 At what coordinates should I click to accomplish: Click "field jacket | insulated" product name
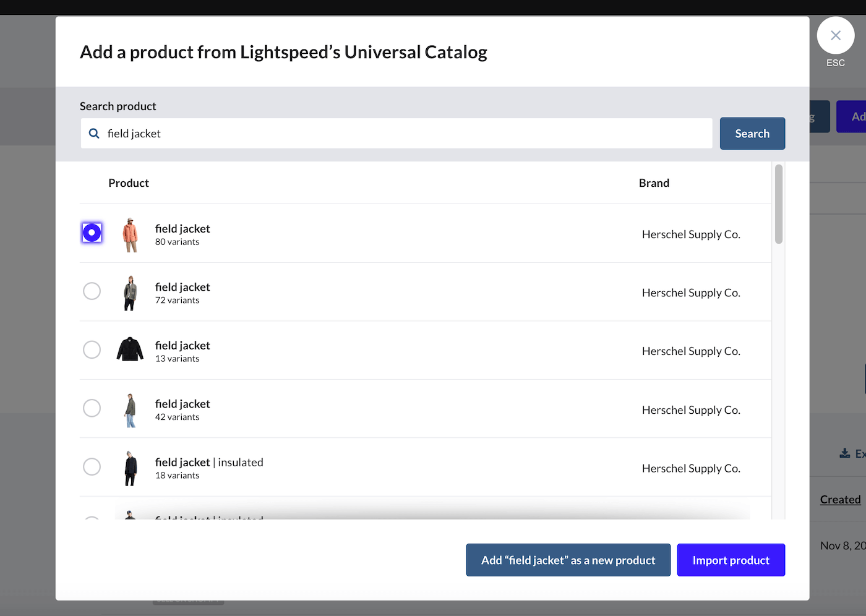(x=209, y=462)
